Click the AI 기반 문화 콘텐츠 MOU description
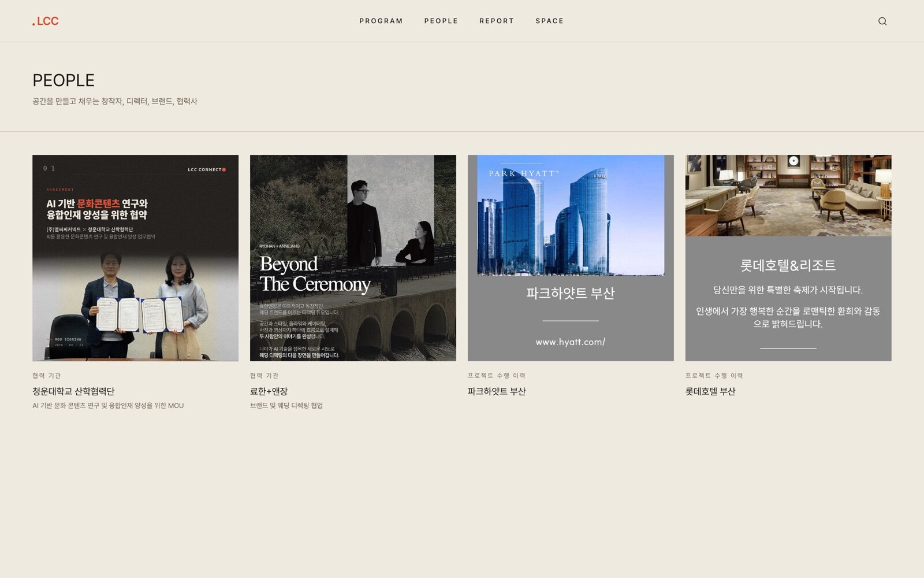The width and height of the screenshot is (924, 578). click(108, 406)
